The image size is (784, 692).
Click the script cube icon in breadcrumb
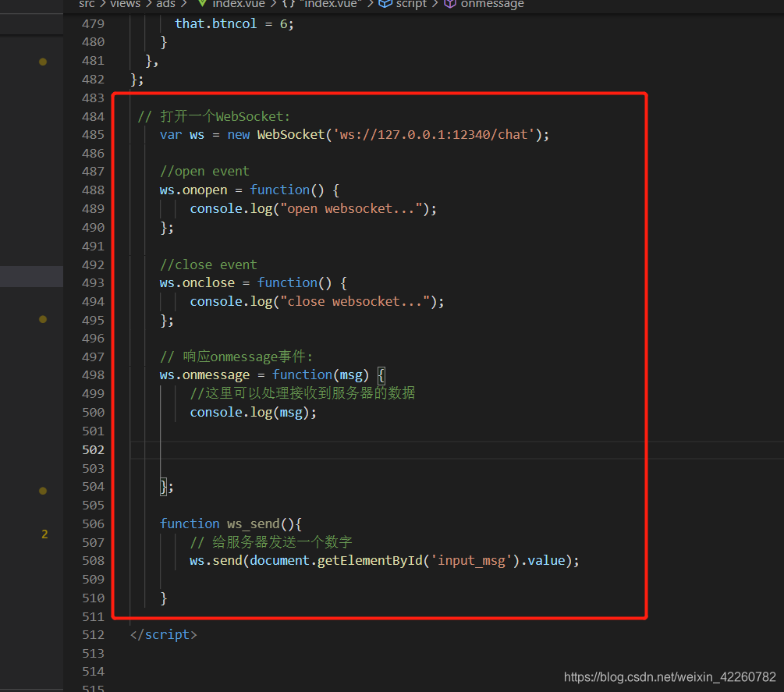(385, 4)
